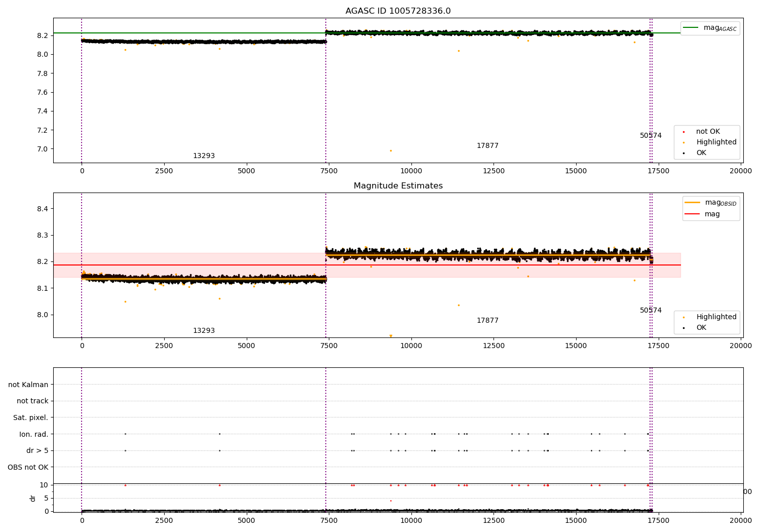Click the orange outlier point near magnitude 7.0

click(x=391, y=150)
